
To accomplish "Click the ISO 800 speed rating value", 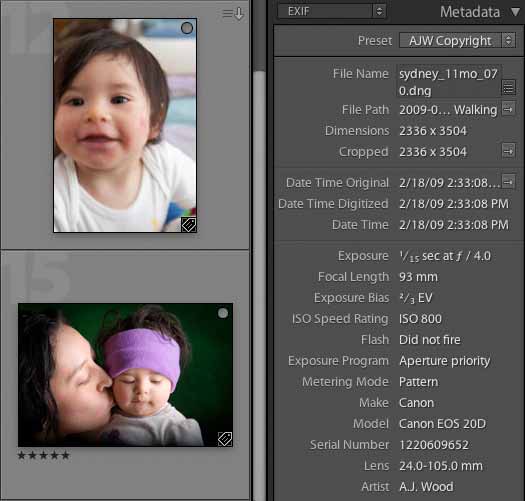I will (420, 319).
